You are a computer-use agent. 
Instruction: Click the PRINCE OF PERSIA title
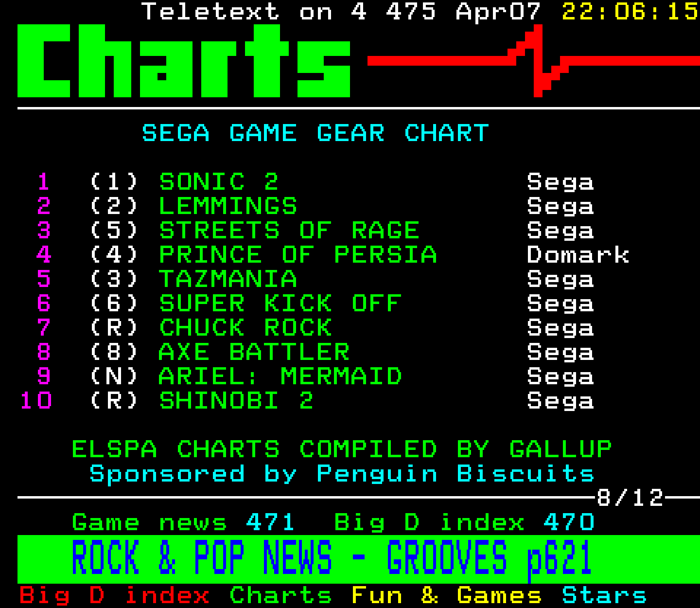pyautogui.click(x=298, y=255)
